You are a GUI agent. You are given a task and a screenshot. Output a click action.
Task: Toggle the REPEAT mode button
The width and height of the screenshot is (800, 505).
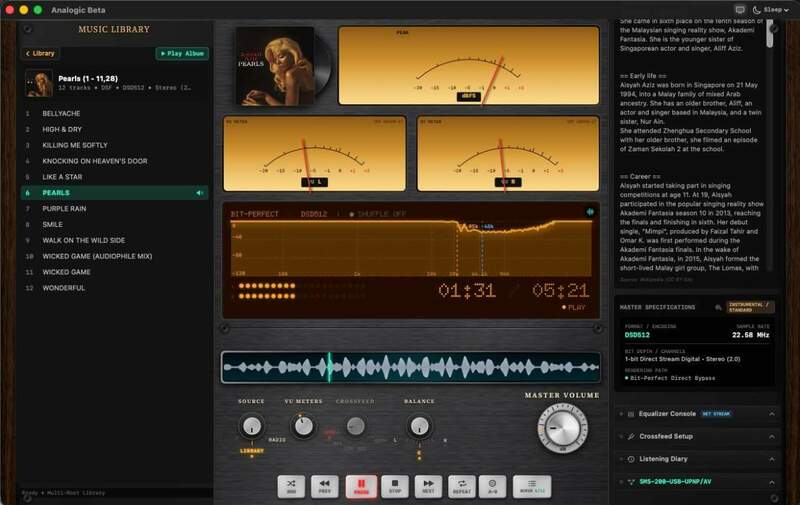462,486
